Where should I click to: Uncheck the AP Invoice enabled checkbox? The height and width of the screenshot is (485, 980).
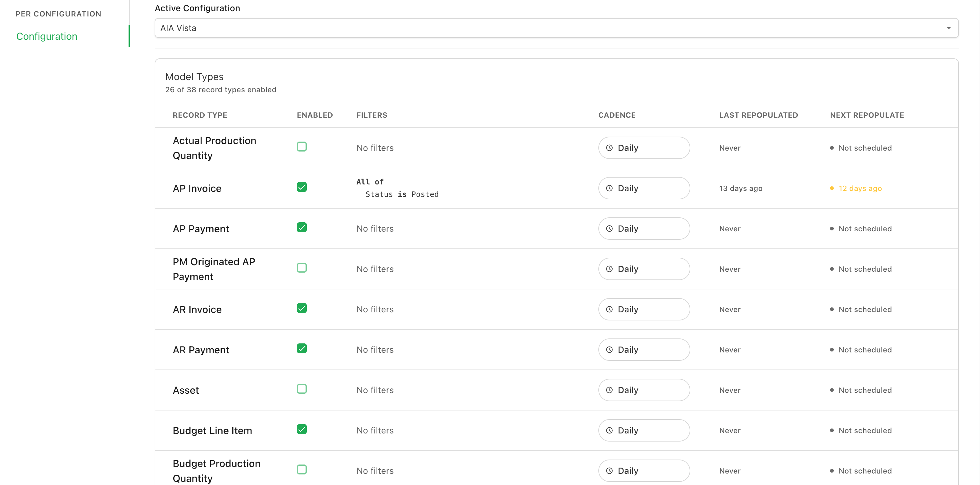(x=302, y=187)
